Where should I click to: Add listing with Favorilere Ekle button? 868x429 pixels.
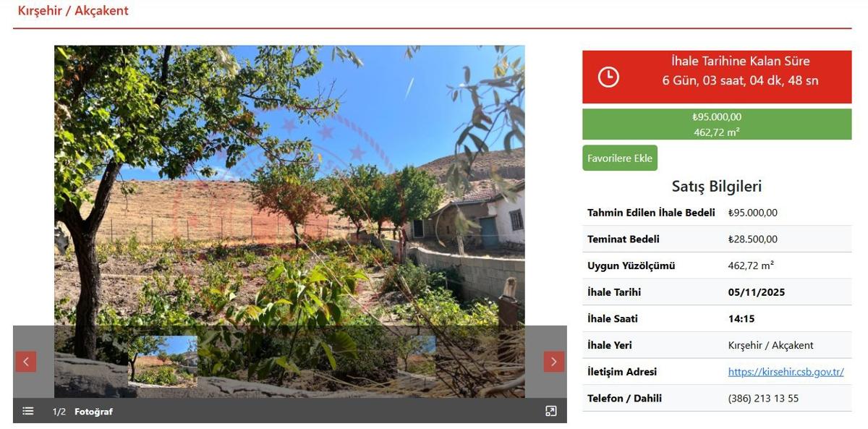click(x=620, y=158)
